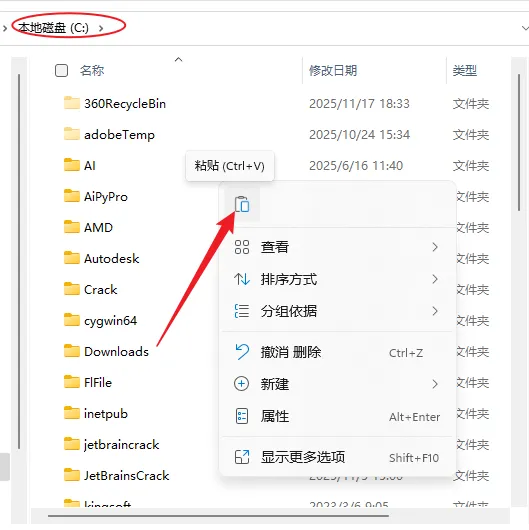Click the file list vertical scrollbar

pyautogui.click(x=519, y=143)
